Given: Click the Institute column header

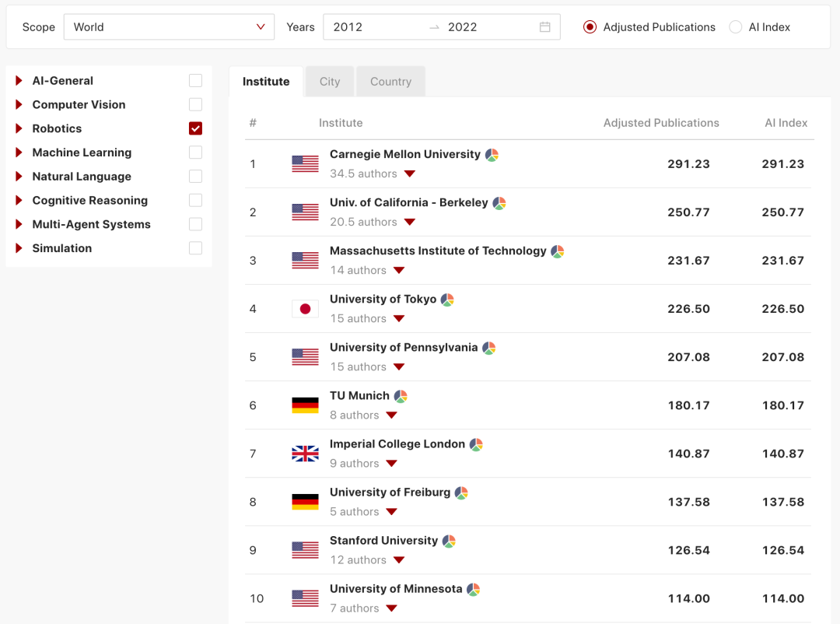Looking at the screenshot, I should 341,123.
